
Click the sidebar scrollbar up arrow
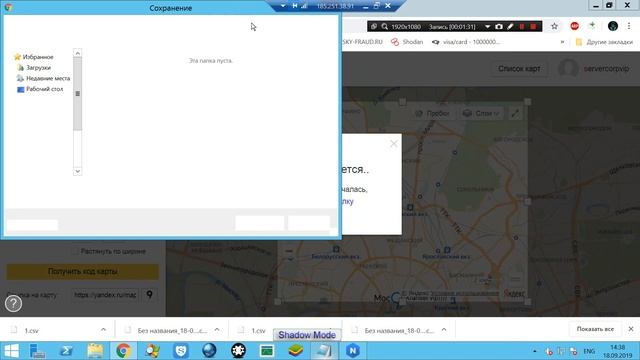click(x=78, y=53)
